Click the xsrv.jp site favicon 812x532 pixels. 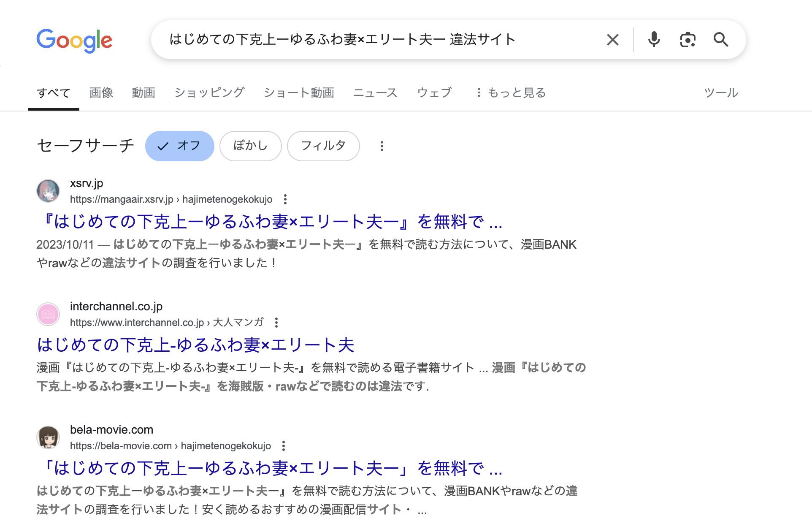pos(48,191)
